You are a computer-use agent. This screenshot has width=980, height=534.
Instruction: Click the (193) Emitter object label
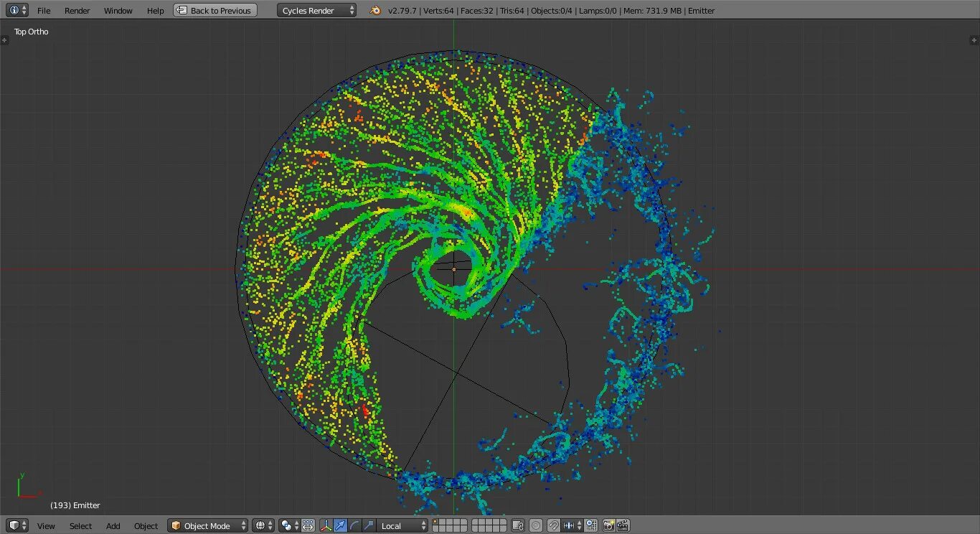[x=75, y=505]
